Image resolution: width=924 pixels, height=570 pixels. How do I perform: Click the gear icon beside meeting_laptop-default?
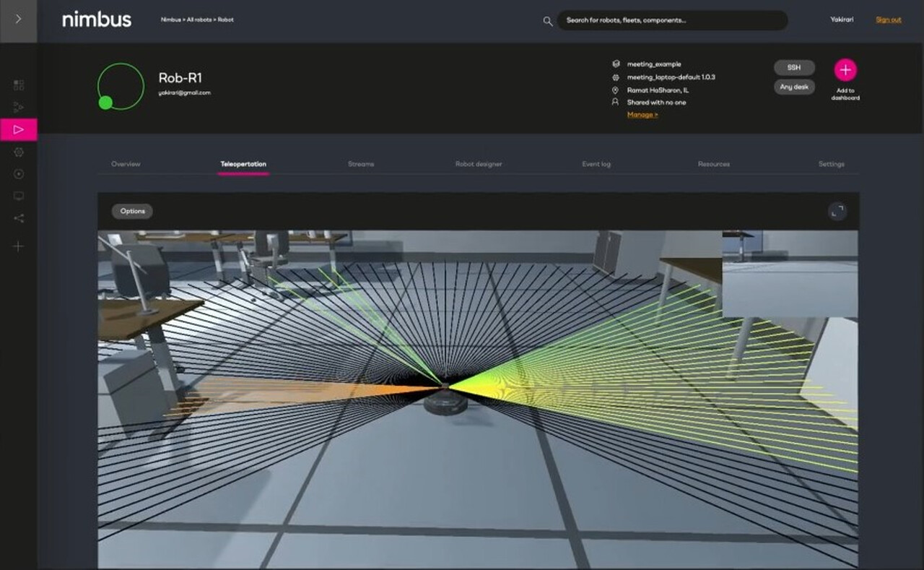point(615,77)
